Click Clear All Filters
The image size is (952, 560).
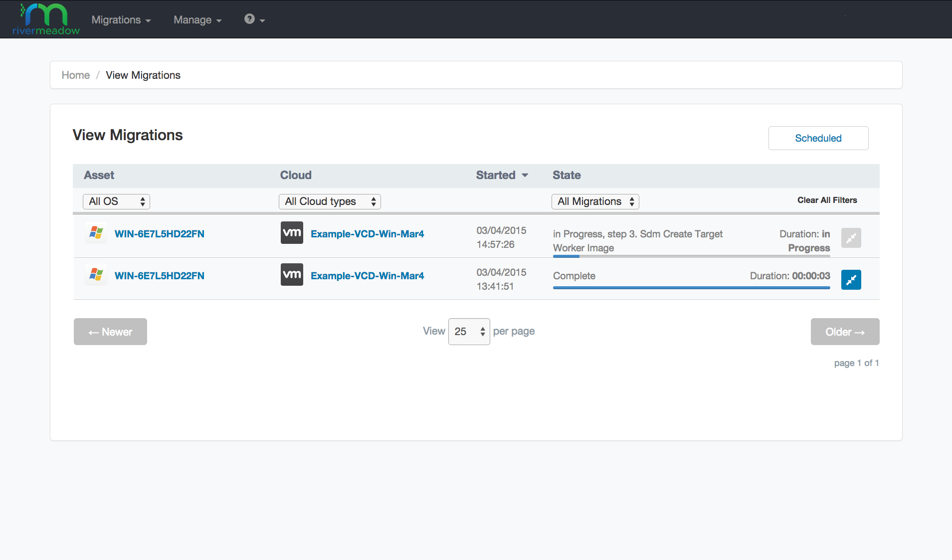[827, 200]
